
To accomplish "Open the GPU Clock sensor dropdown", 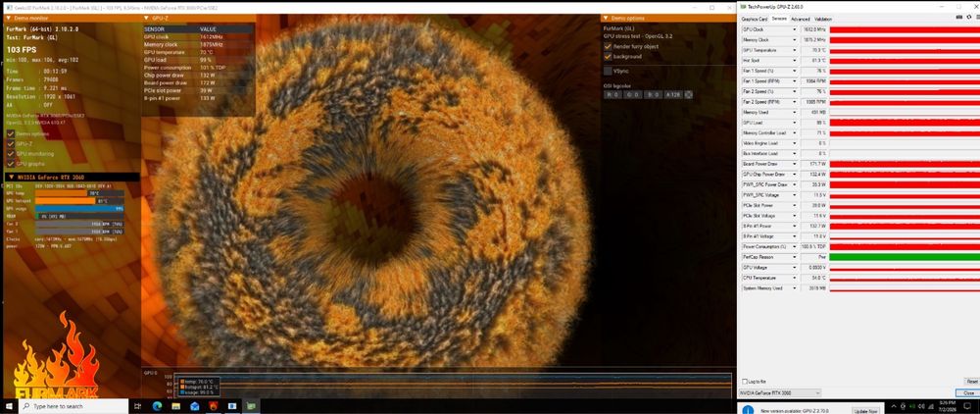I will pos(795,29).
